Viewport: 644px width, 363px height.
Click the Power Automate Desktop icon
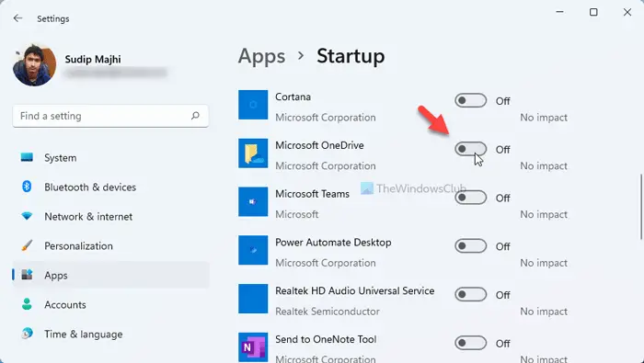(253, 250)
